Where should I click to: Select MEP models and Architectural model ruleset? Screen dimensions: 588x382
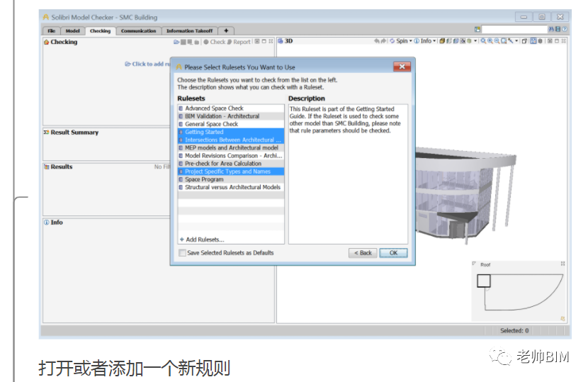(x=231, y=148)
